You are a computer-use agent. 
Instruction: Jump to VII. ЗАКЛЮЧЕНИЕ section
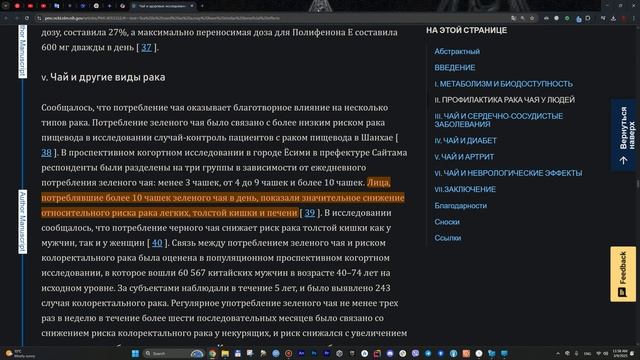[465, 189]
